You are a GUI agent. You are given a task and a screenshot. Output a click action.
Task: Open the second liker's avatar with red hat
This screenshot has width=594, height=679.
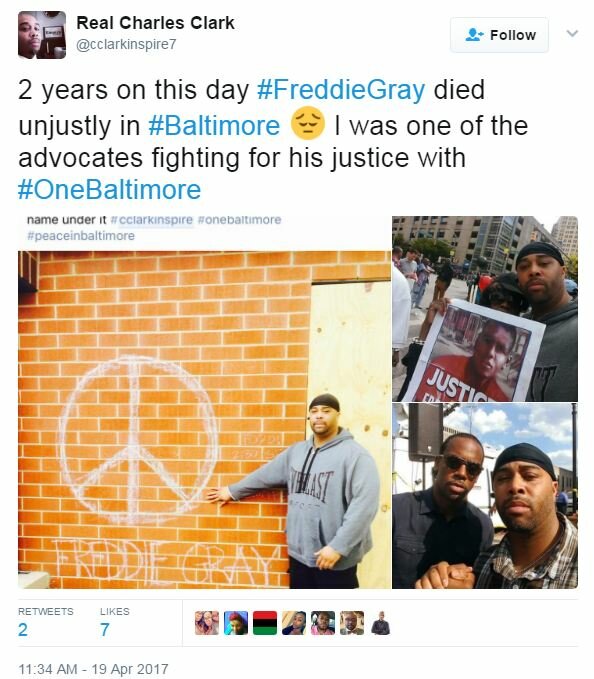pos(236,623)
